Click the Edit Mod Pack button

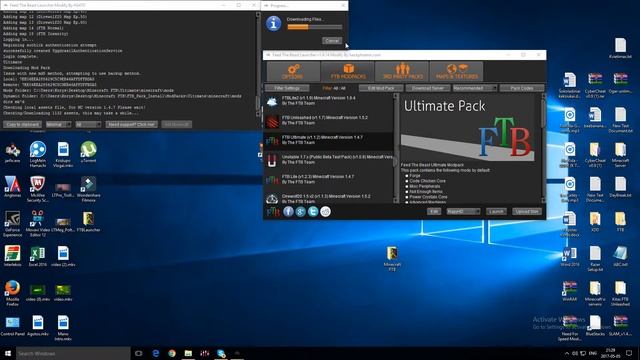(381, 88)
